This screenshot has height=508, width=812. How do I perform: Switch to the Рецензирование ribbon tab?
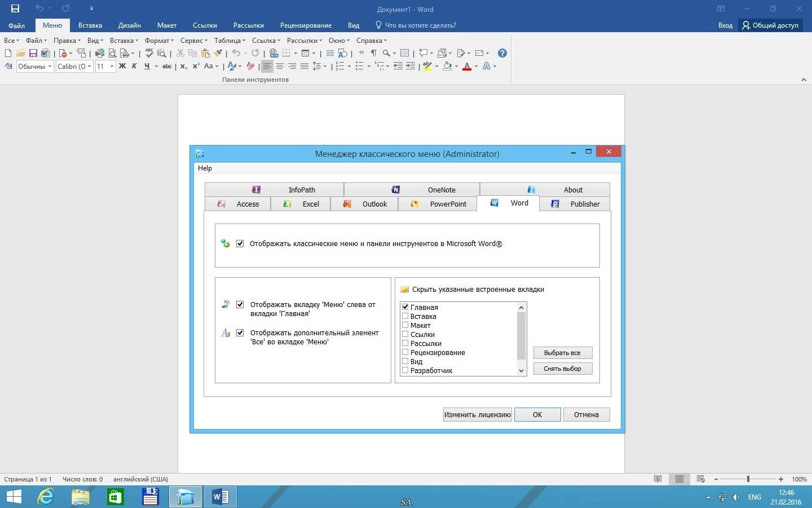[306, 25]
